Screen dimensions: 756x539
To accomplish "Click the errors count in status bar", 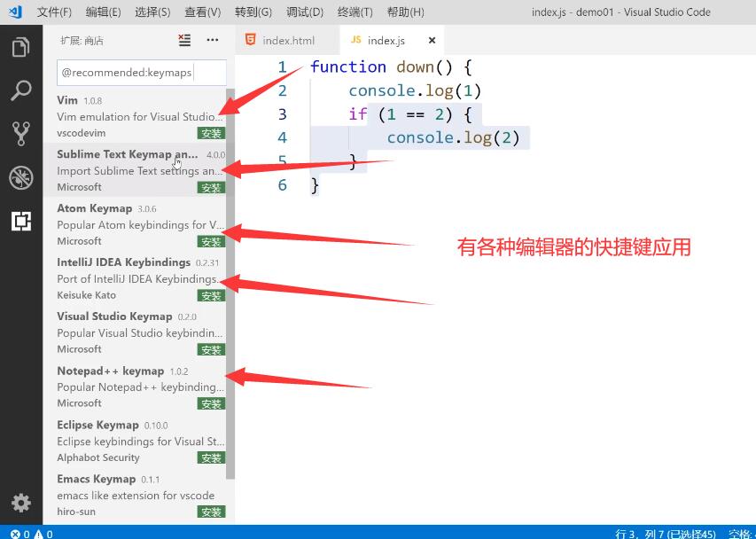I will [x=20, y=534].
